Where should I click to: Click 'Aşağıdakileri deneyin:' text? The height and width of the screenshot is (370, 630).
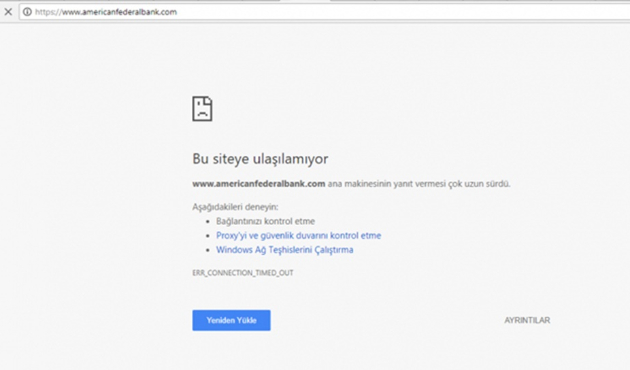tap(235, 207)
